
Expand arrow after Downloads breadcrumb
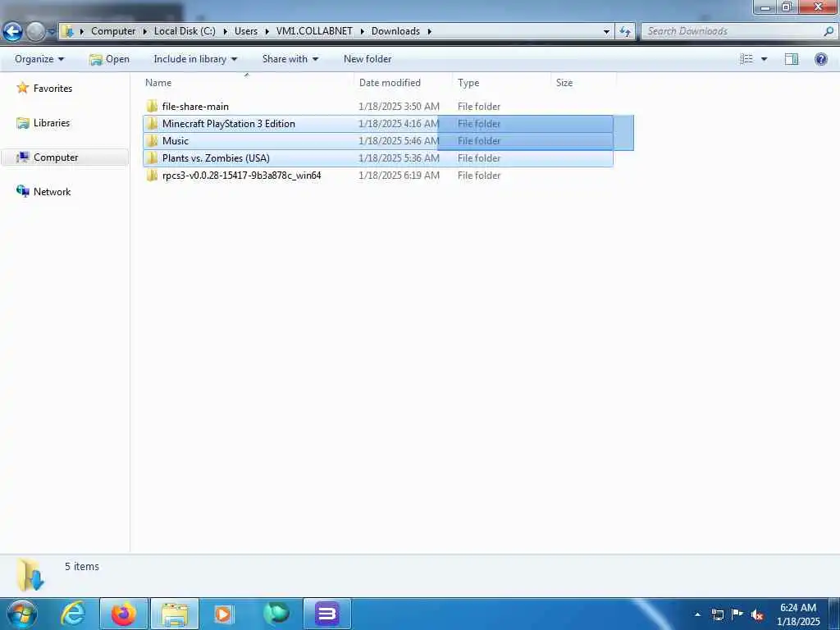coord(429,31)
